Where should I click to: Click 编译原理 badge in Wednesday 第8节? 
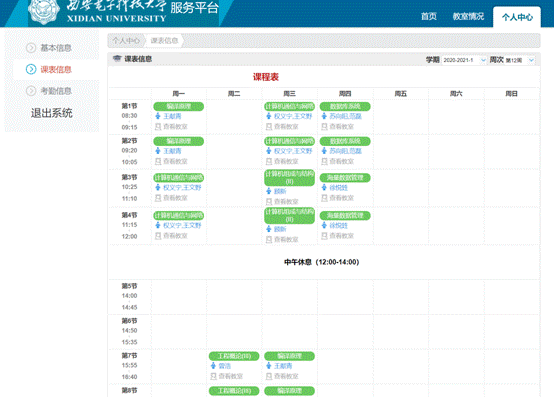pos(289,391)
